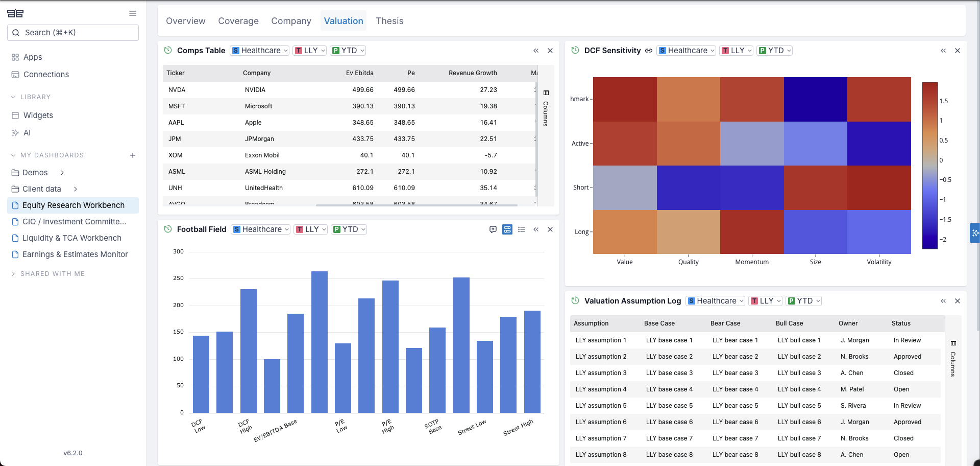Select the Valuation tab
The height and width of the screenshot is (466, 980).
click(344, 21)
